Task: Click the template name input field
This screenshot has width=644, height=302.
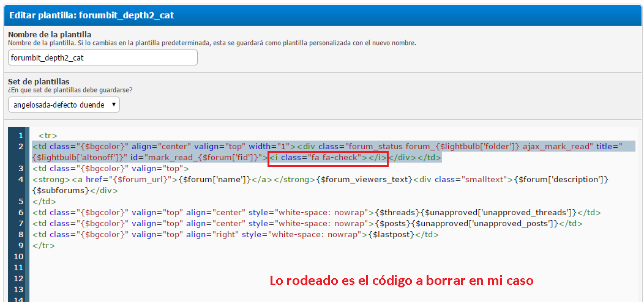Action: click(103, 57)
